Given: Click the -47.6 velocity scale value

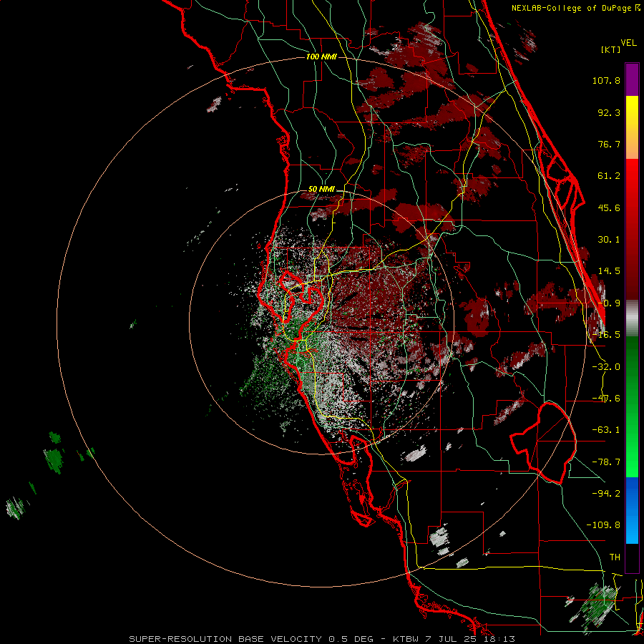Looking at the screenshot, I should tap(606, 399).
